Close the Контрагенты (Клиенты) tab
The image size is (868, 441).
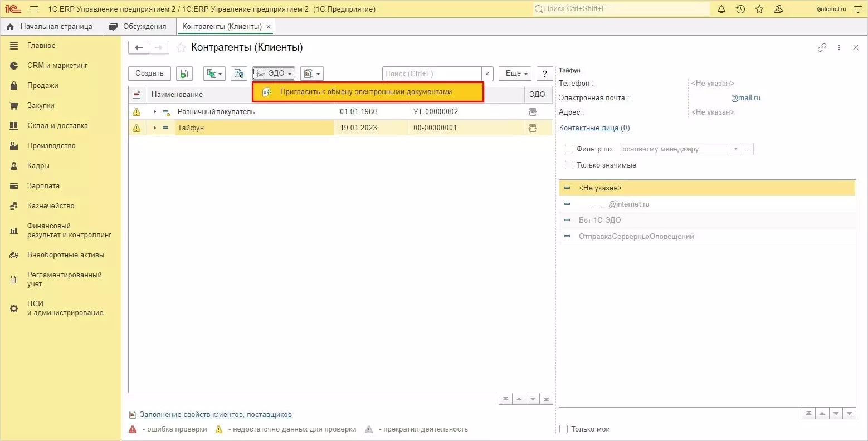(x=269, y=27)
